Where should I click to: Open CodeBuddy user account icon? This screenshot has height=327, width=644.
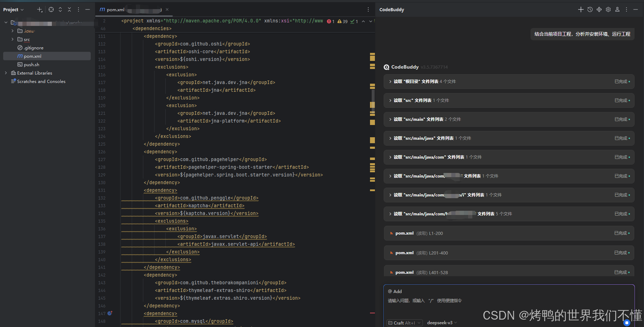click(617, 9)
